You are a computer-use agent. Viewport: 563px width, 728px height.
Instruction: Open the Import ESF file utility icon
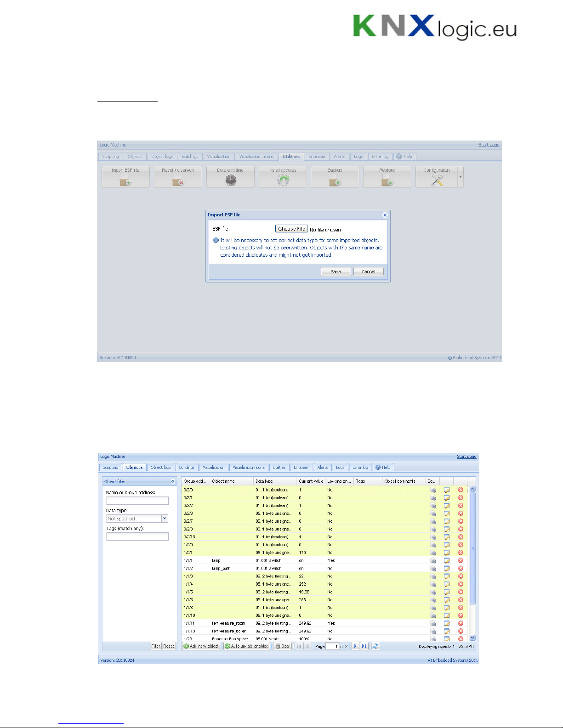[125, 177]
